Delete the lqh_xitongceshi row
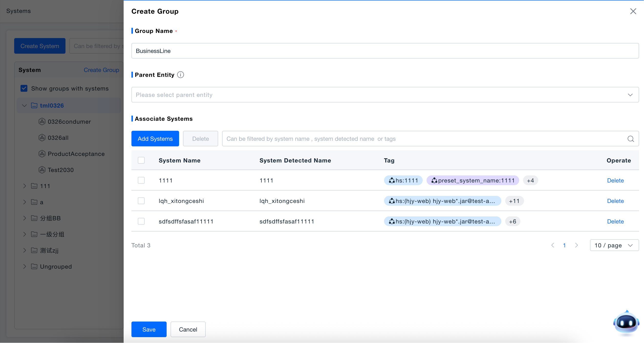Image resolution: width=644 pixels, height=343 pixels. (x=615, y=201)
